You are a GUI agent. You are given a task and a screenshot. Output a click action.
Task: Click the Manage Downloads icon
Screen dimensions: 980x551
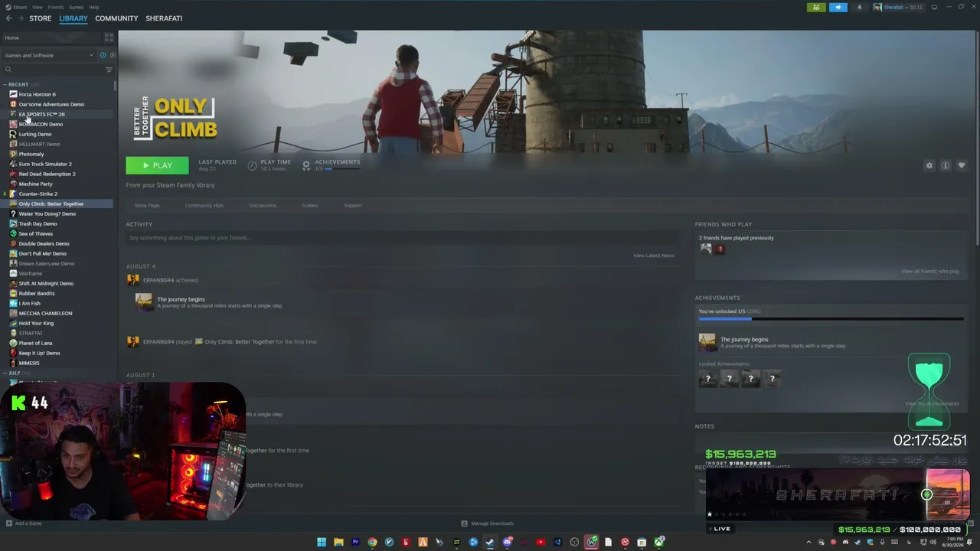coord(464,523)
